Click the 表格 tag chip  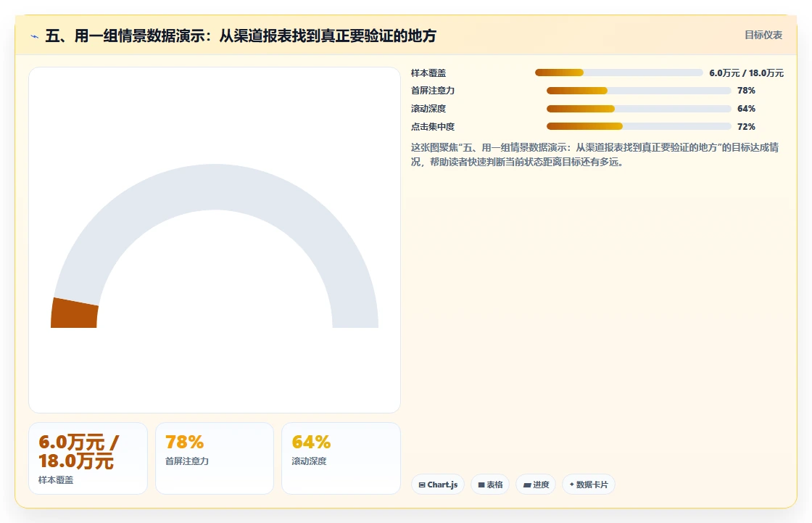490,485
